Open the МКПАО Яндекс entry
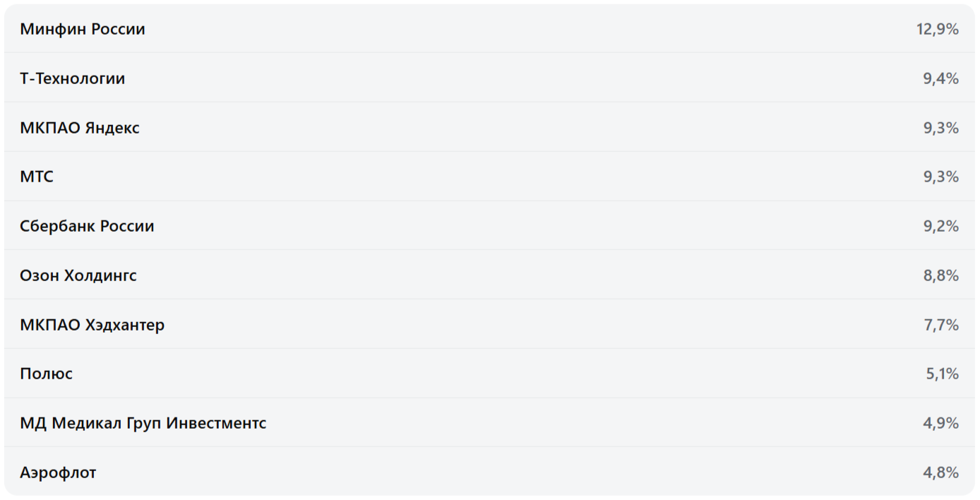The height and width of the screenshot is (500, 980). [x=80, y=128]
